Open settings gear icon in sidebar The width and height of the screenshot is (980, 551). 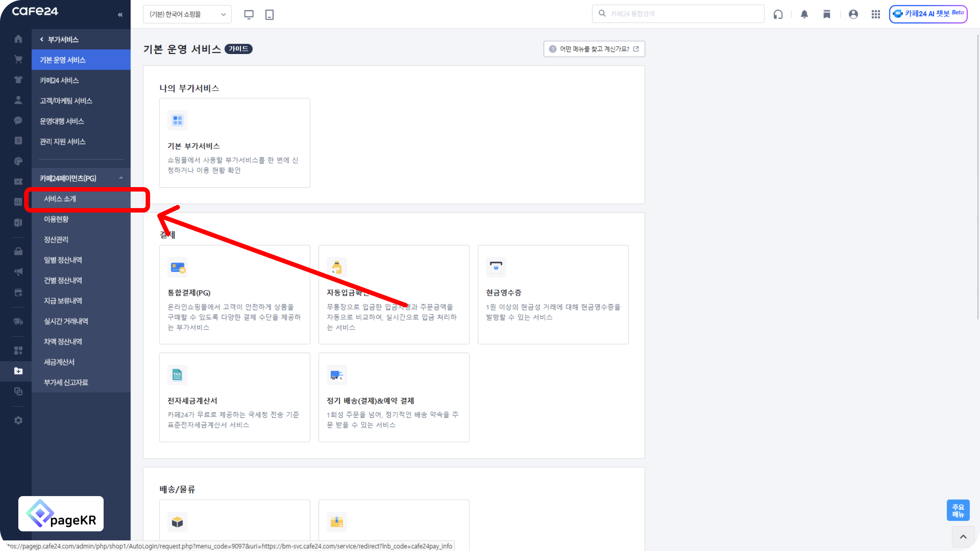[x=18, y=420]
